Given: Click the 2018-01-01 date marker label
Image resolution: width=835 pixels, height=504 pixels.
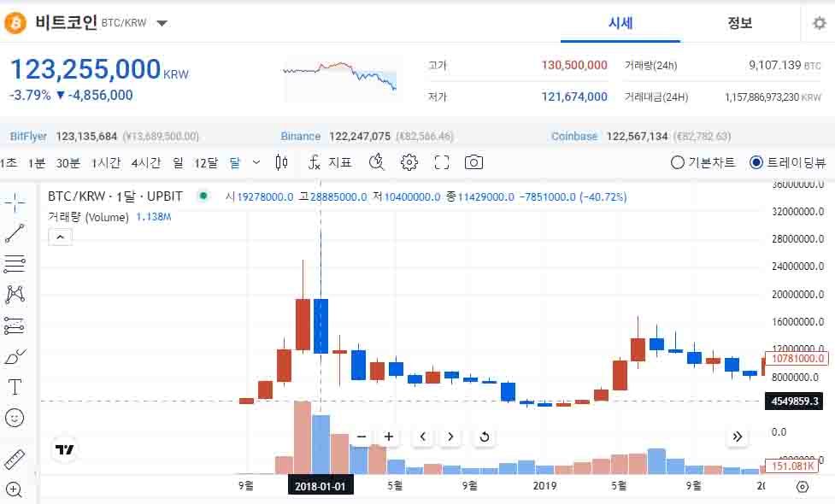Looking at the screenshot, I should coord(320,486).
